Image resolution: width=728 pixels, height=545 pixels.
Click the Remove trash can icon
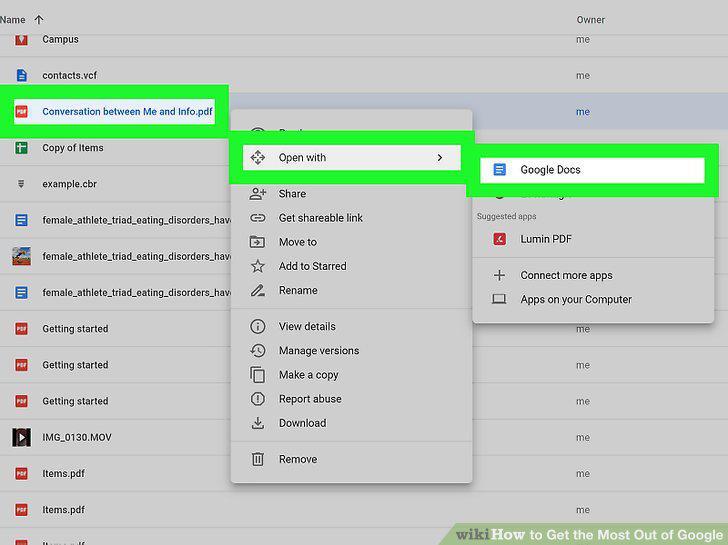[x=258, y=459]
